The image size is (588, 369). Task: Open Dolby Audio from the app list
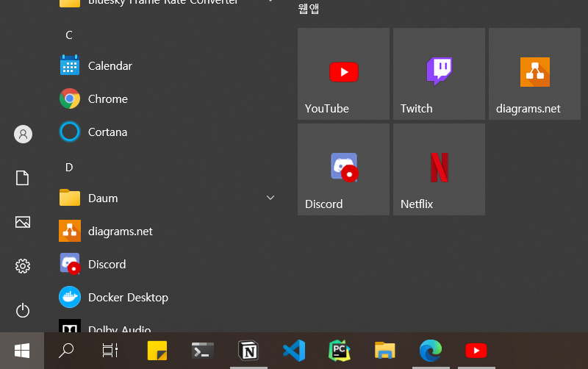[167, 326]
